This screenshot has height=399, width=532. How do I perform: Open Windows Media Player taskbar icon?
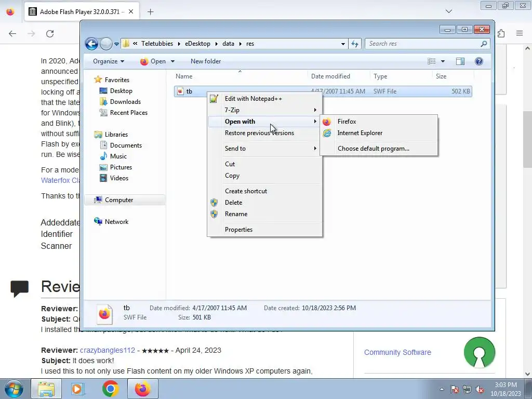tap(78, 389)
